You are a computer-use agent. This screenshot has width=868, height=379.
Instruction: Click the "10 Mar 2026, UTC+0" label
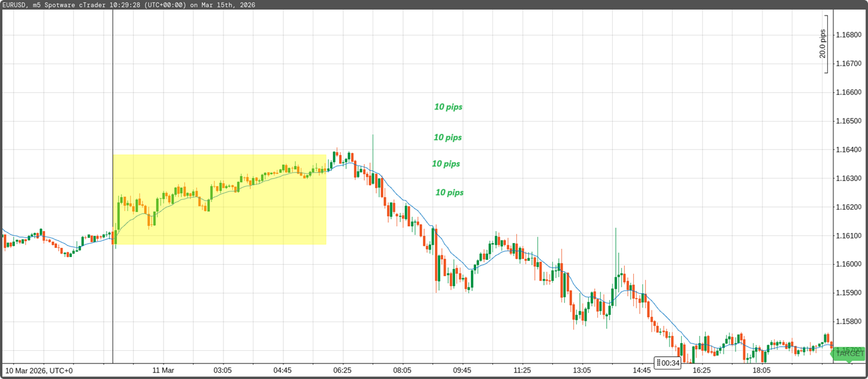pos(40,371)
